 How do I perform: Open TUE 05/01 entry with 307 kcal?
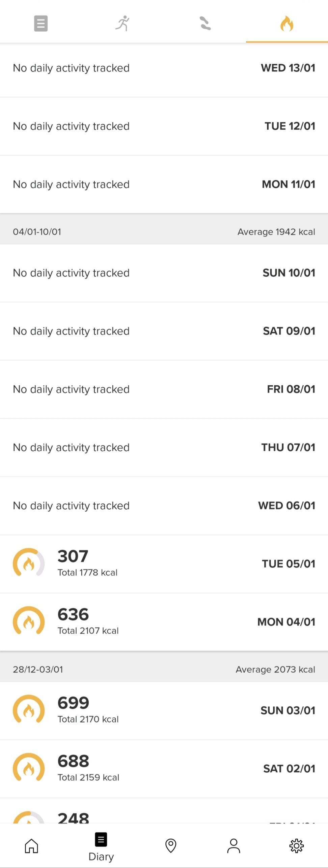click(164, 564)
